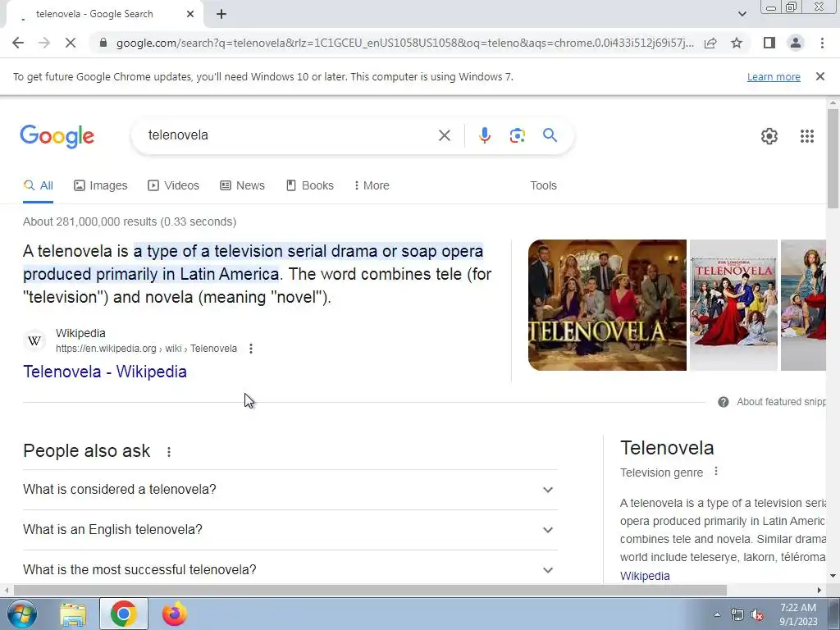Image resolution: width=840 pixels, height=630 pixels.
Task: Expand 'What is considered a telenovela?'
Action: pyautogui.click(x=290, y=490)
